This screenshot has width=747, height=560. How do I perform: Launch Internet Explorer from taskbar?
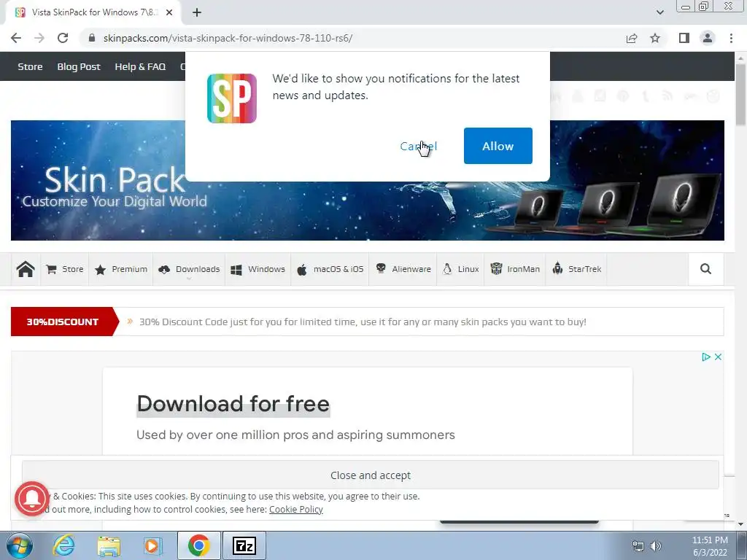[64, 545]
